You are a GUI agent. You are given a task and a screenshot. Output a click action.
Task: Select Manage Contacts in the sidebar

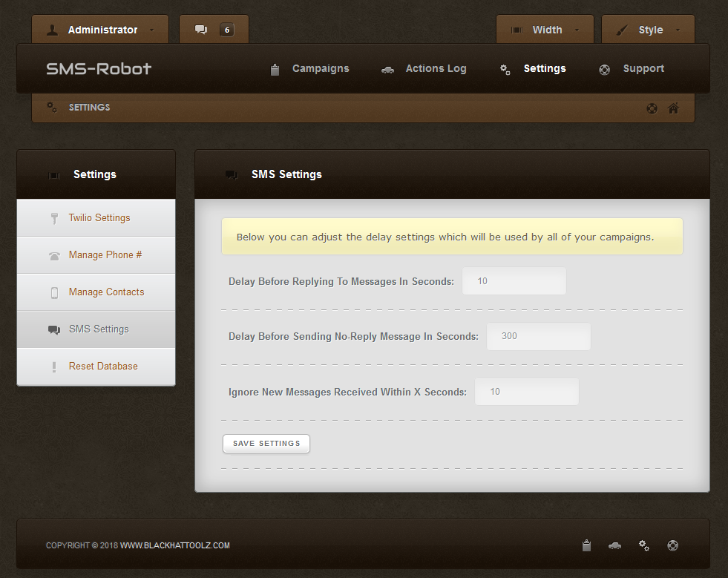tap(96, 292)
